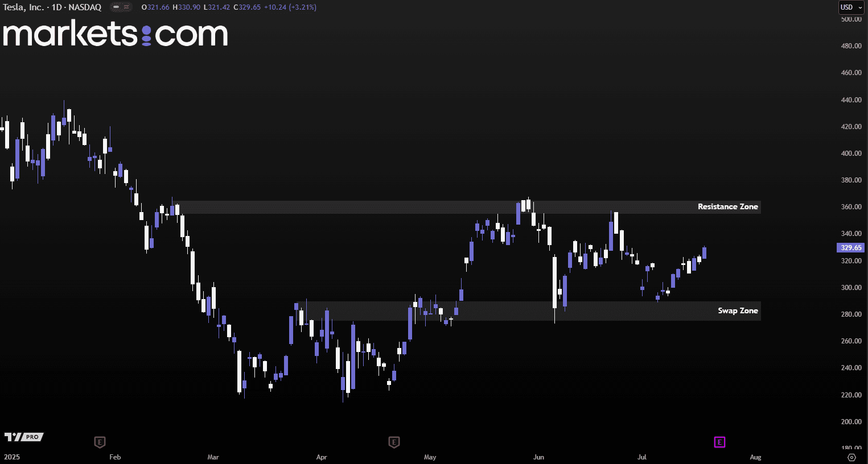Click the 1D interval in chart title

point(57,7)
